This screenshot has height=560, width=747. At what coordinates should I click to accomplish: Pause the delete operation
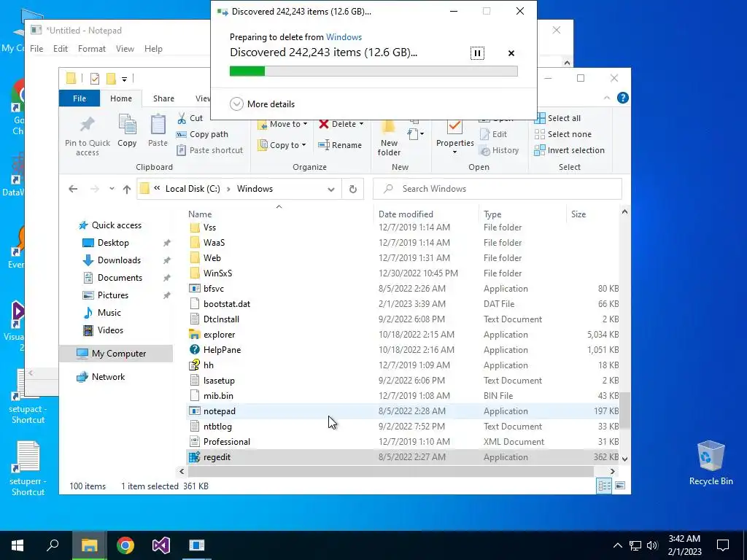477,52
